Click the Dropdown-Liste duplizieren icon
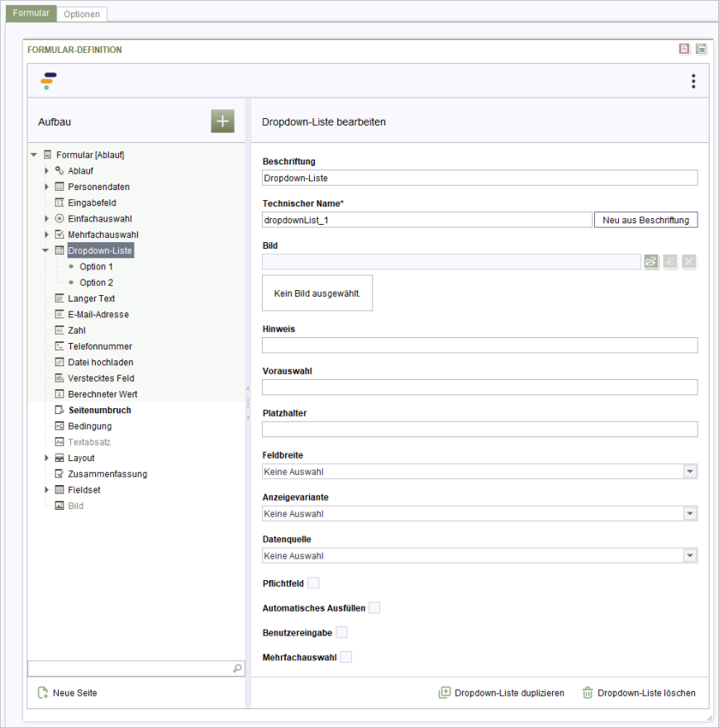719x728 pixels. pos(445,692)
